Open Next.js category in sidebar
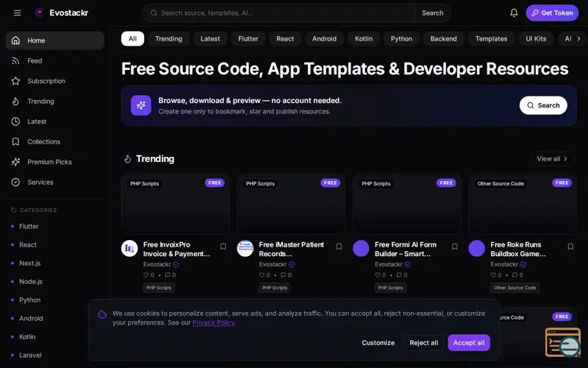Screen dimensions: 588x368 (x=29, y=263)
